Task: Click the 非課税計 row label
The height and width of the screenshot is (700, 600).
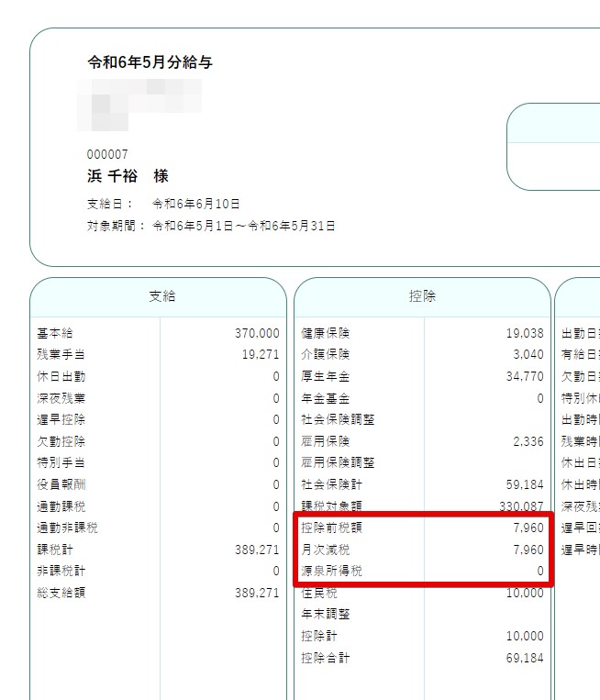Action: tap(61, 572)
